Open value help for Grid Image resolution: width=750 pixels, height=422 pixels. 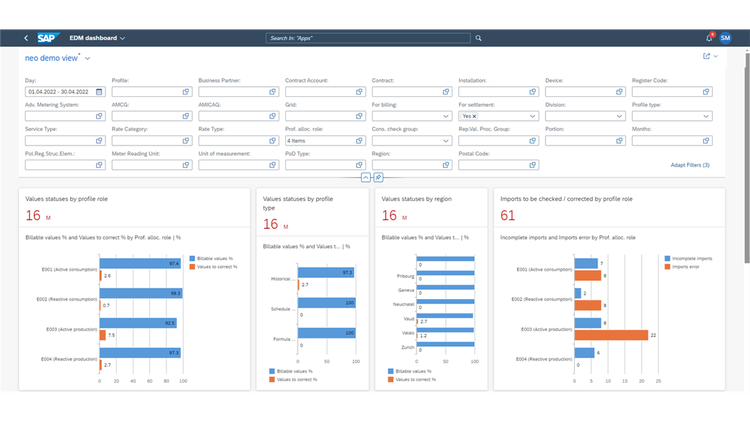click(x=359, y=116)
